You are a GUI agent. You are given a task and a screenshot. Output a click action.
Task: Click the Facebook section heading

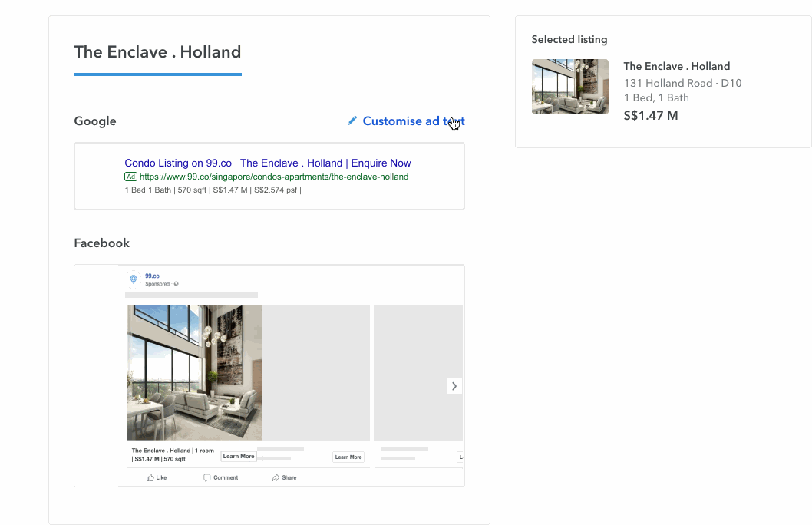pyautogui.click(x=101, y=243)
